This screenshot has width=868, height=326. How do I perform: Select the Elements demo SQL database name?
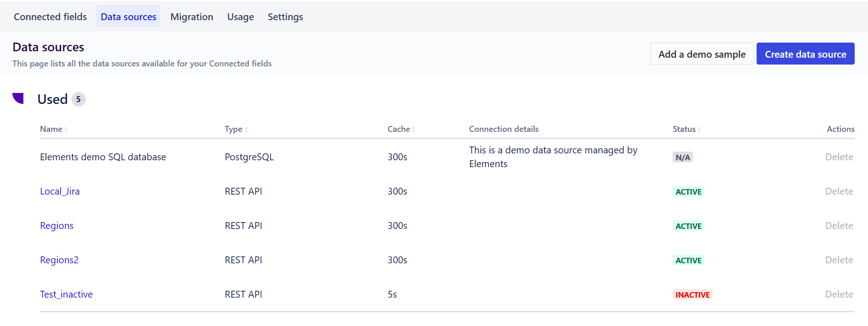pos(103,157)
